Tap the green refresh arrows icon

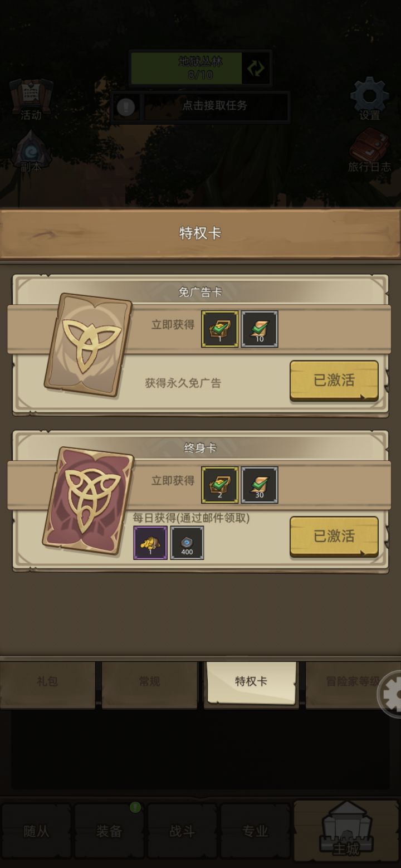[x=256, y=68]
